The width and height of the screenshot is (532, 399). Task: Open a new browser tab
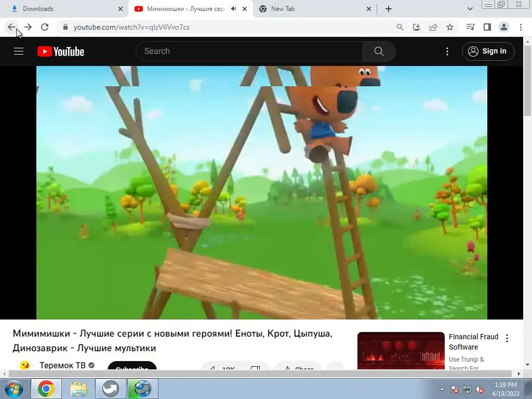[x=389, y=9]
